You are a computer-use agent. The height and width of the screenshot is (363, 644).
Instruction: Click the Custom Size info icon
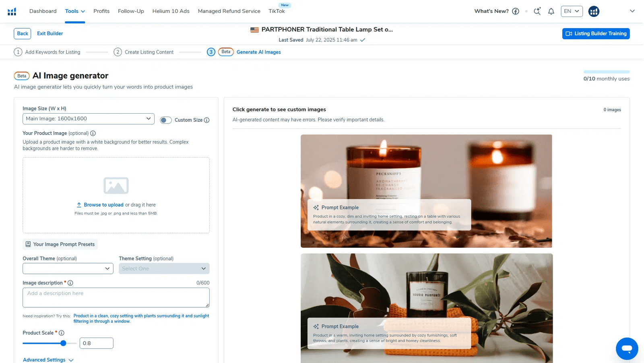point(206,120)
